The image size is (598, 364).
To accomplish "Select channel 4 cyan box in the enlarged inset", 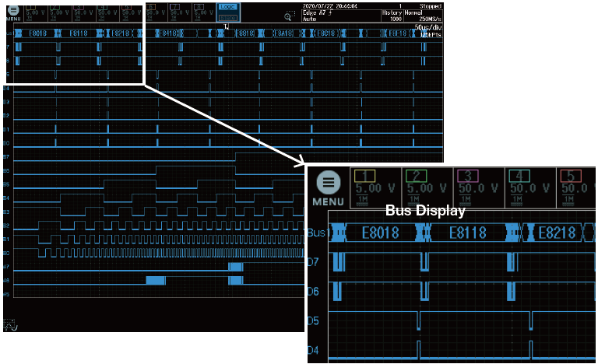I will pyautogui.click(x=528, y=188).
